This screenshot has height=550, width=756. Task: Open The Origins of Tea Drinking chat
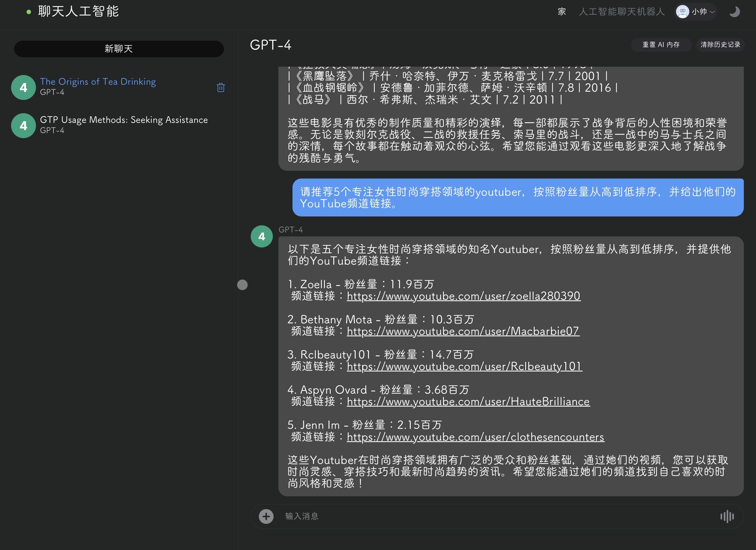click(x=98, y=82)
